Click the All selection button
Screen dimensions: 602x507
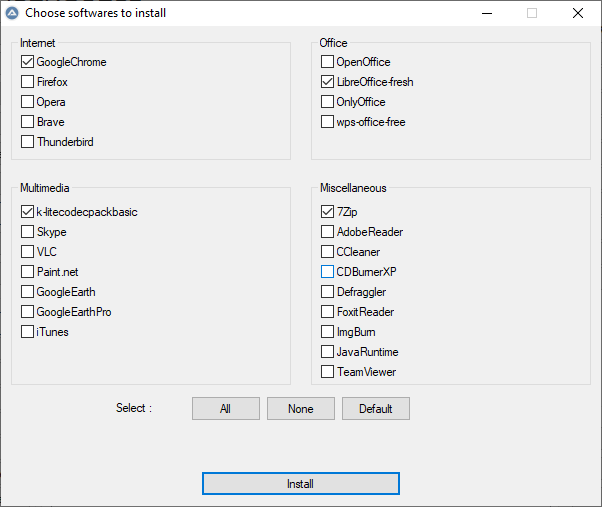pos(226,408)
